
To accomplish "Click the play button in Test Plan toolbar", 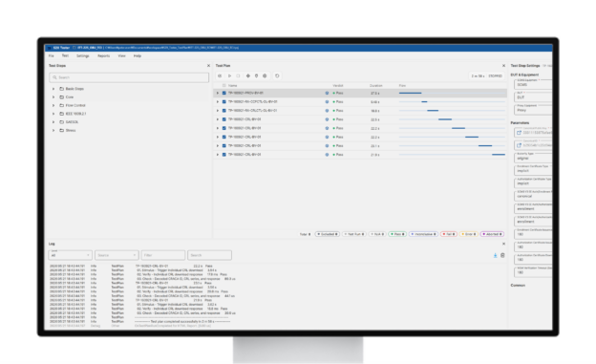I will click(x=229, y=76).
